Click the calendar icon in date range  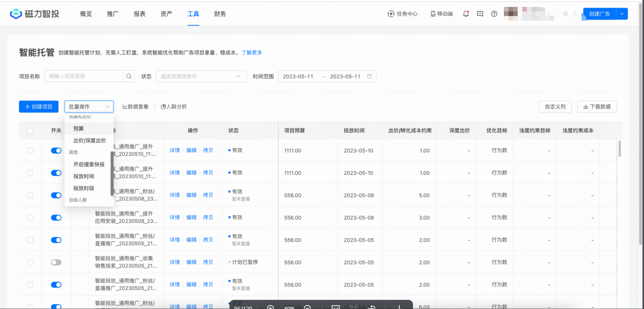[x=369, y=76]
